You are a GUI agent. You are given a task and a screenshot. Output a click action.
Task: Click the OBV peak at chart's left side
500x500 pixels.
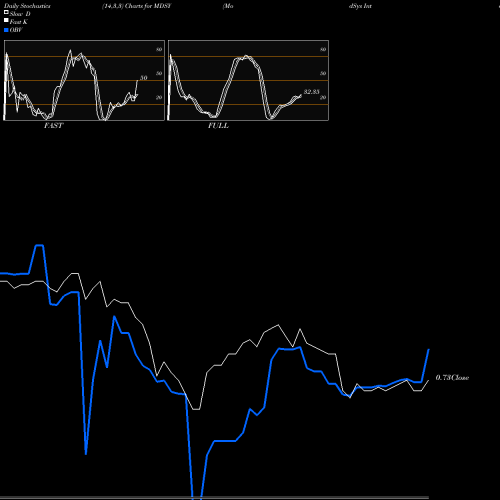coord(39,246)
